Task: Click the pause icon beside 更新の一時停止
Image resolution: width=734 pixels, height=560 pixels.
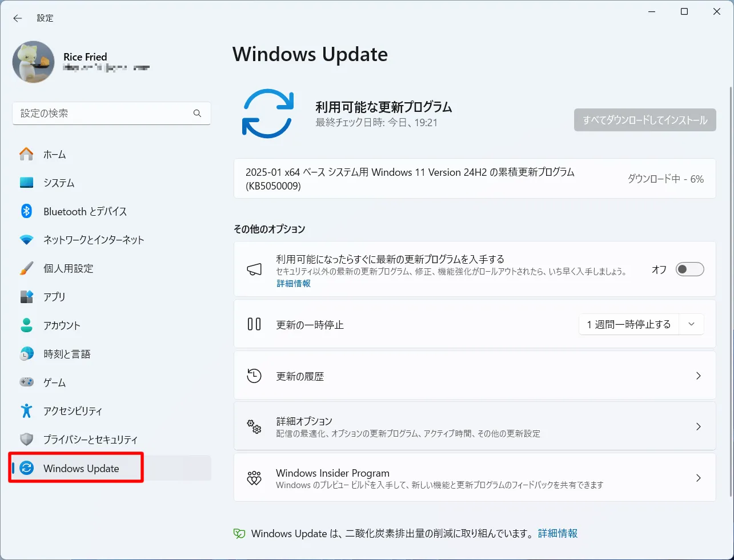Action: [254, 324]
